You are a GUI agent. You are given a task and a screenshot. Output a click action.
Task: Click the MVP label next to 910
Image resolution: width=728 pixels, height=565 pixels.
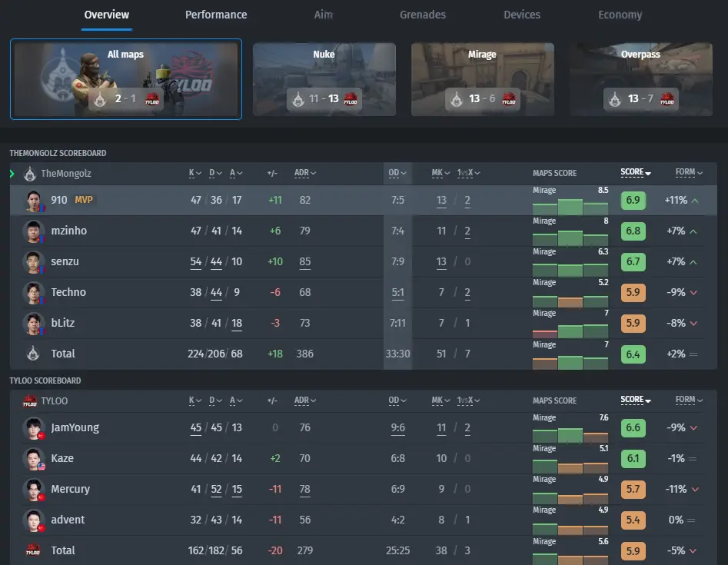pyautogui.click(x=84, y=200)
